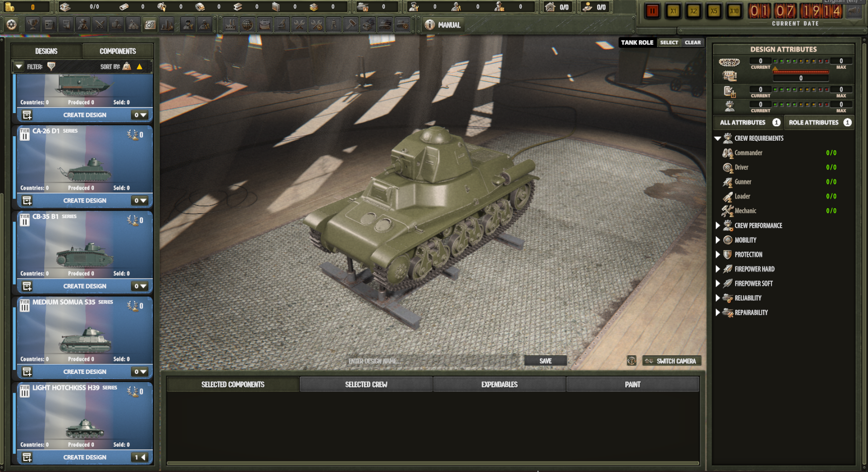
Task: Open the settings gear in the top toolbar
Action: 12,25
